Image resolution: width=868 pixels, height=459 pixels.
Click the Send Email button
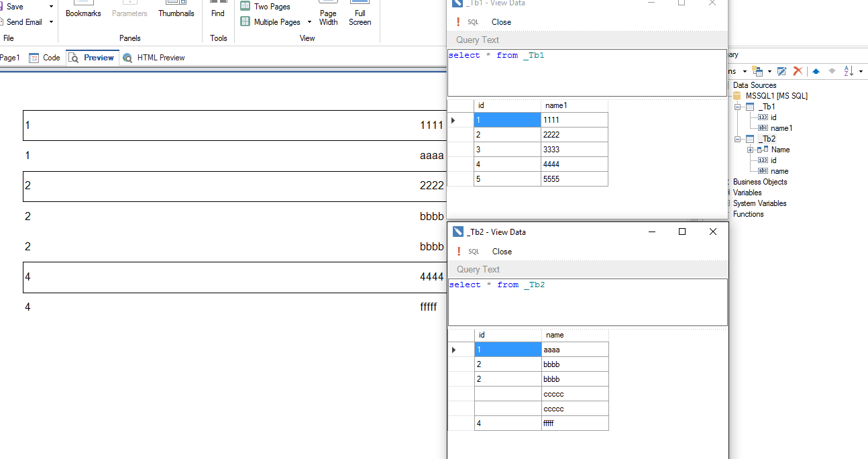pyautogui.click(x=22, y=22)
